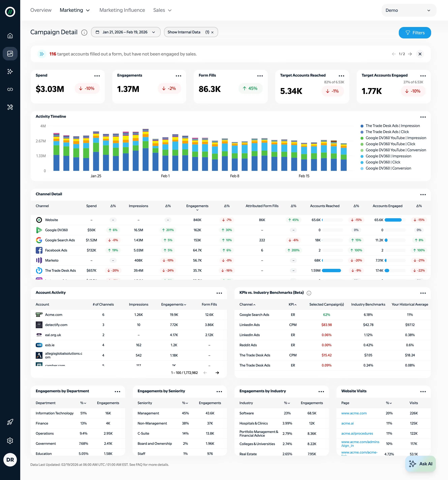Click the link/connections icon in sidebar
This screenshot has height=480, width=448.
[x=10, y=89]
